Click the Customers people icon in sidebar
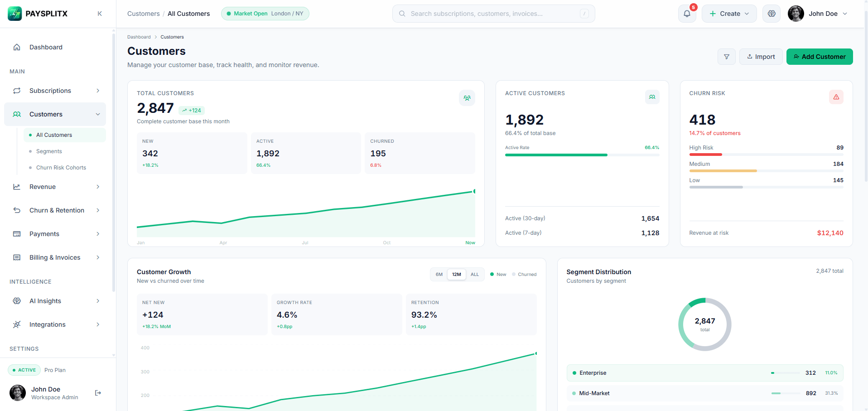868x411 pixels. [17, 114]
